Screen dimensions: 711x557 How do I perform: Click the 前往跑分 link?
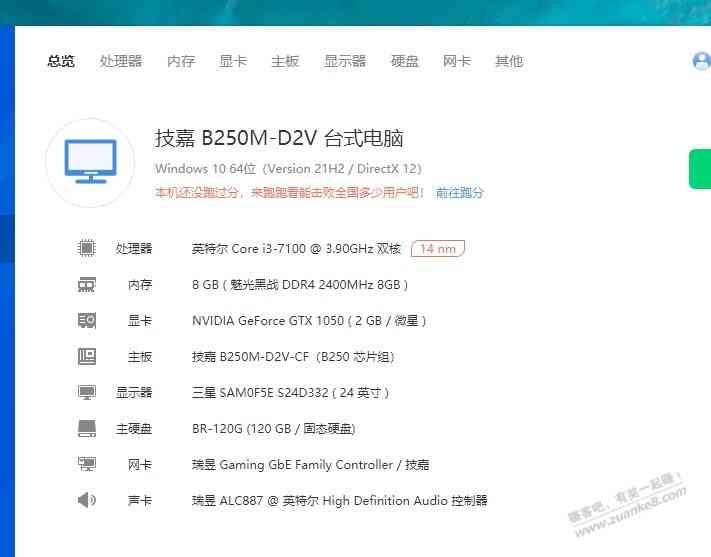[x=459, y=193]
